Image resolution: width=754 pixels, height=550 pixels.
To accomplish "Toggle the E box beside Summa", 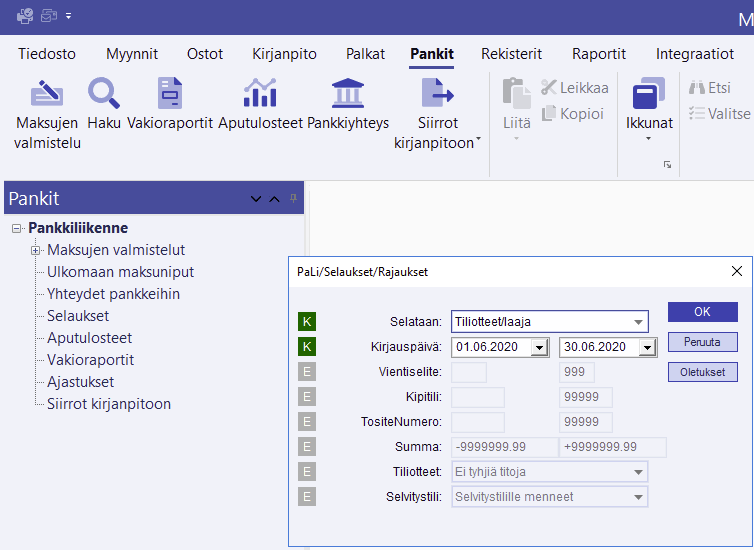I will [308, 447].
